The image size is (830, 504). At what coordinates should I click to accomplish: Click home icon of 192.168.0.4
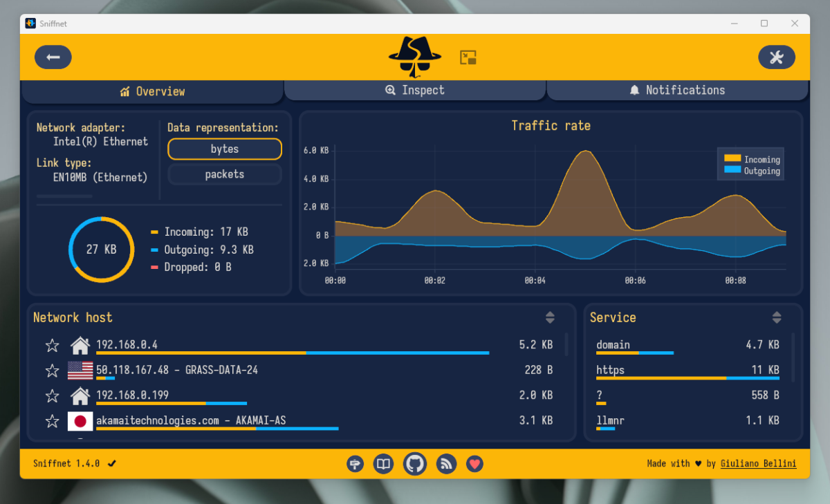[80, 345]
